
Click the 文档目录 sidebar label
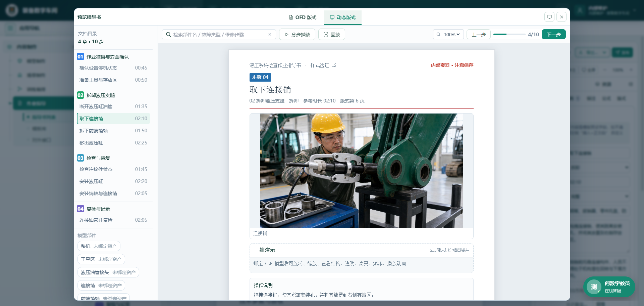(x=88, y=34)
